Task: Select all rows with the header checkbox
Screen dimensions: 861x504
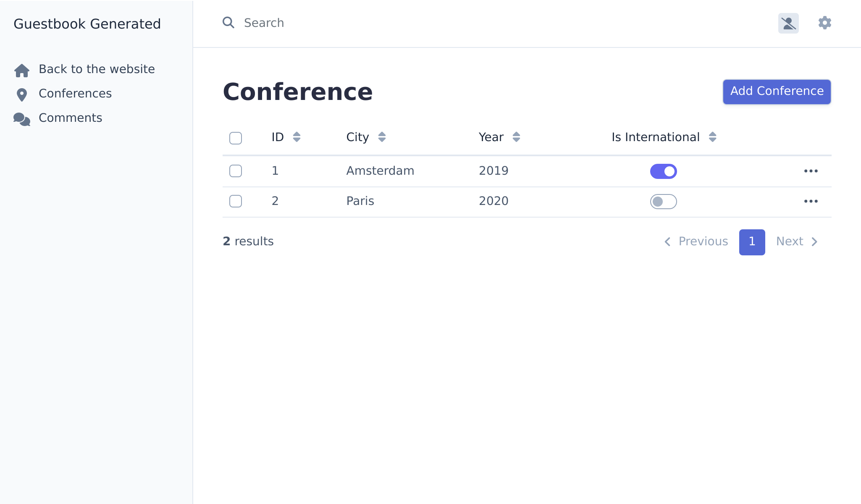Action: click(x=236, y=137)
